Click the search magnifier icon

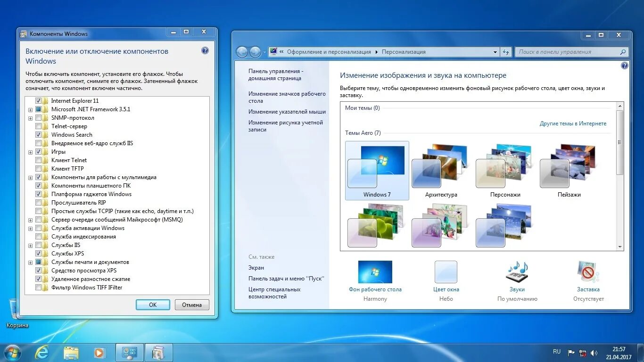point(623,52)
